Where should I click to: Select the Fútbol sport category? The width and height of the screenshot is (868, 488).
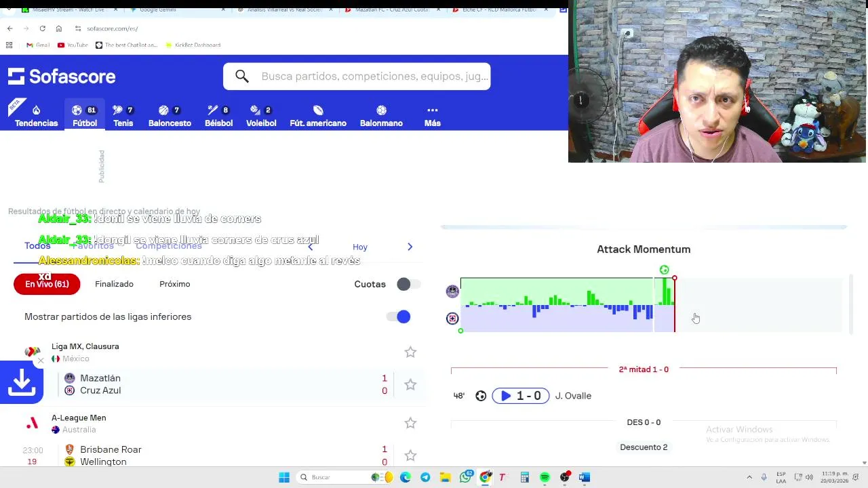click(x=85, y=116)
